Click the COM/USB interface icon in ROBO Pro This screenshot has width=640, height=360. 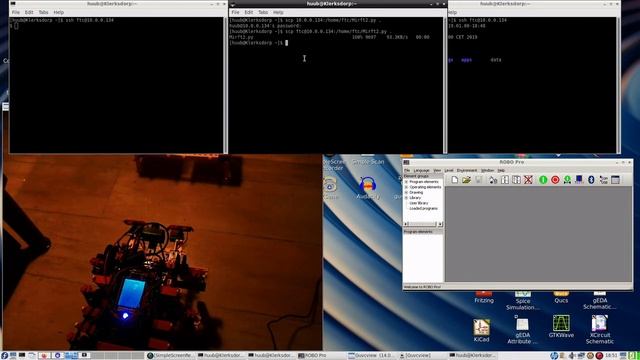pyautogui.click(x=604, y=180)
